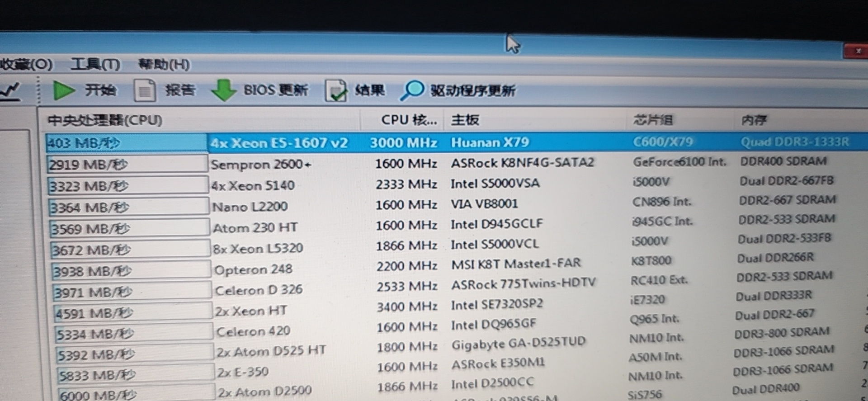Image resolution: width=868 pixels, height=401 pixels.
Task: Click the Quad DDR3-1333R memory cell
Action: 795,142
